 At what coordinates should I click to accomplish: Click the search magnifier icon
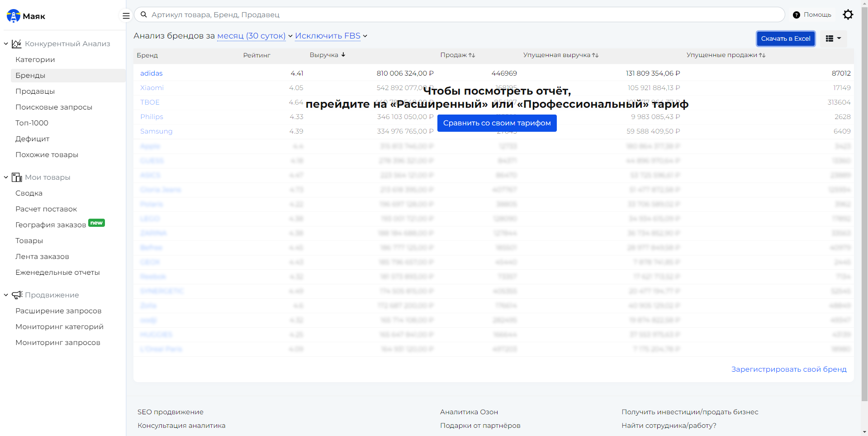click(x=144, y=14)
